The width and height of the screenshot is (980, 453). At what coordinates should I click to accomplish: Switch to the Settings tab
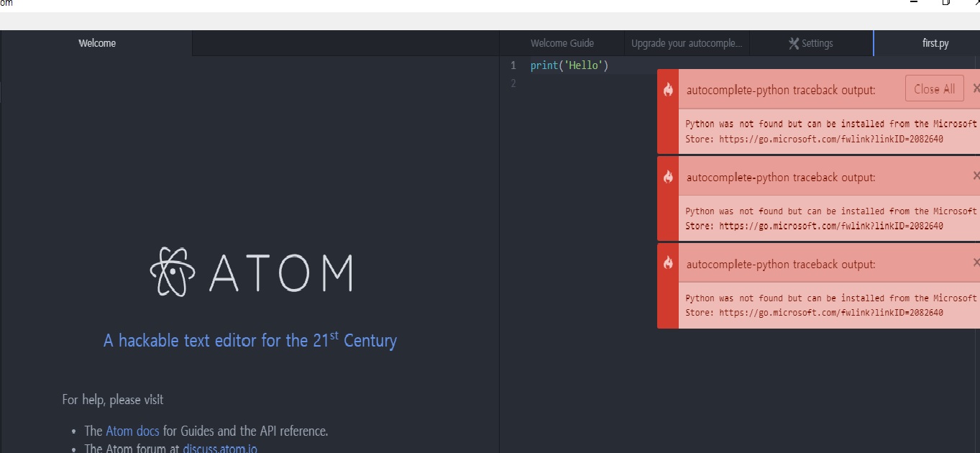click(x=811, y=43)
